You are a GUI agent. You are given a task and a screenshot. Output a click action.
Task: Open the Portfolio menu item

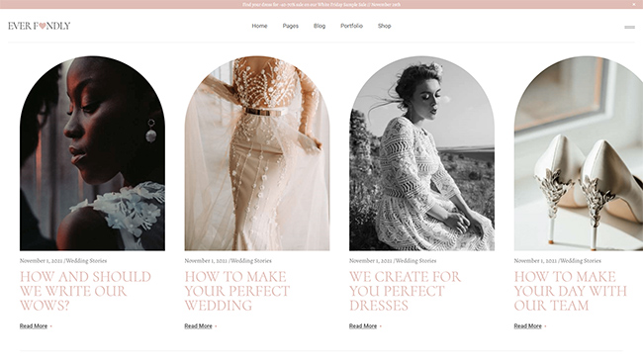coord(351,26)
